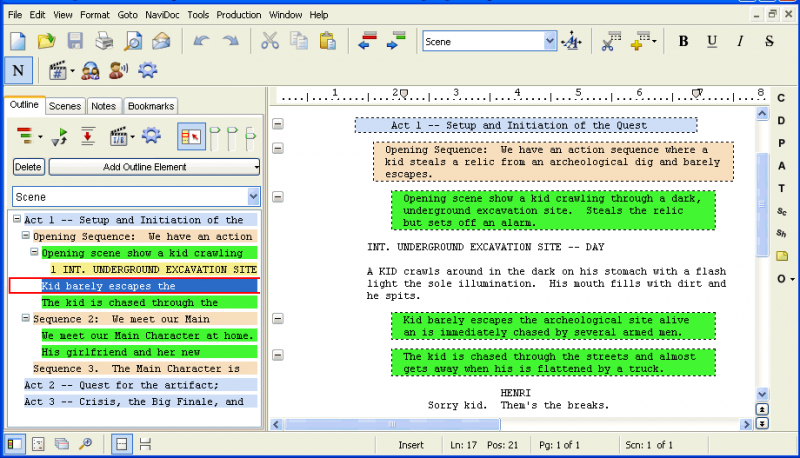800x458 pixels.
Task: Toggle Bold formatting
Action: (x=684, y=41)
